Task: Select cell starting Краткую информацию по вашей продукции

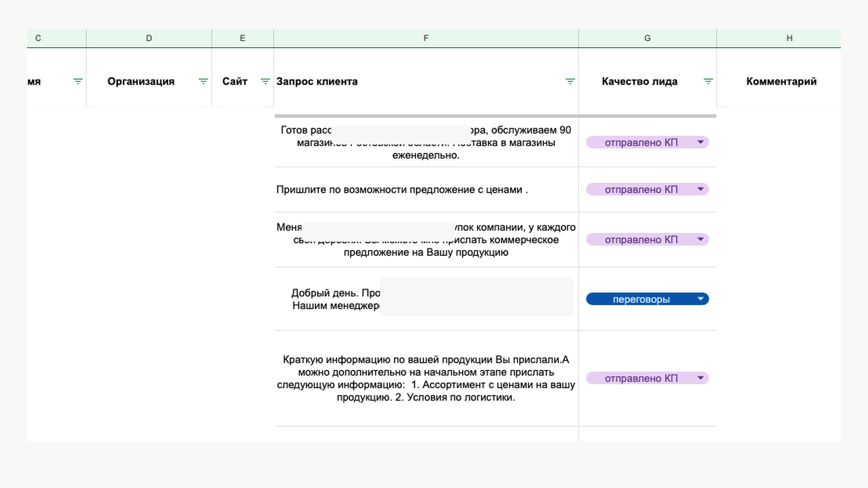Action: pyautogui.click(x=426, y=378)
